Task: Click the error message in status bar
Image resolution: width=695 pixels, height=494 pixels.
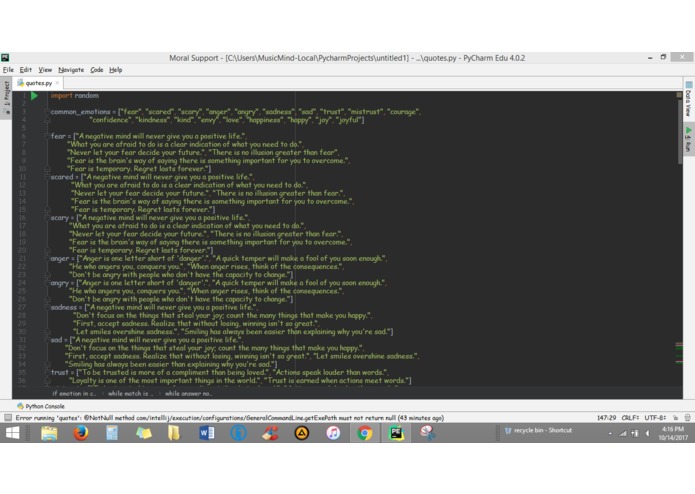Action: point(230,417)
